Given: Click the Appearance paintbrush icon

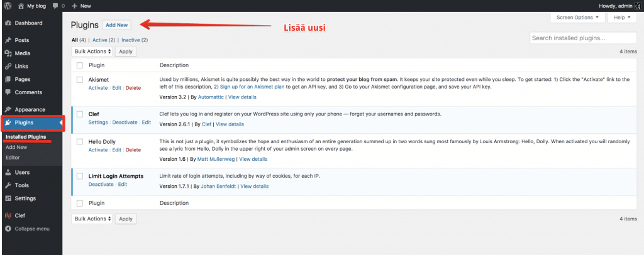Looking at the screenshot, I should click(8, 110).
